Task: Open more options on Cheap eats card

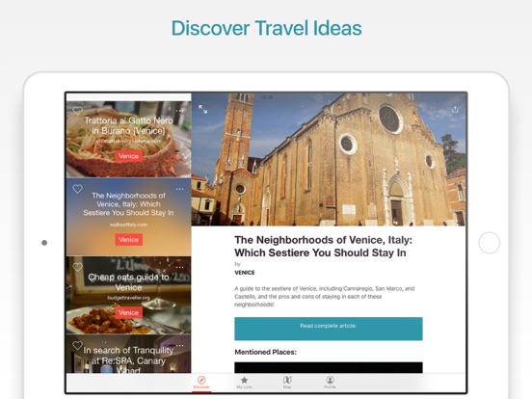Action: (x=179, y=267)
